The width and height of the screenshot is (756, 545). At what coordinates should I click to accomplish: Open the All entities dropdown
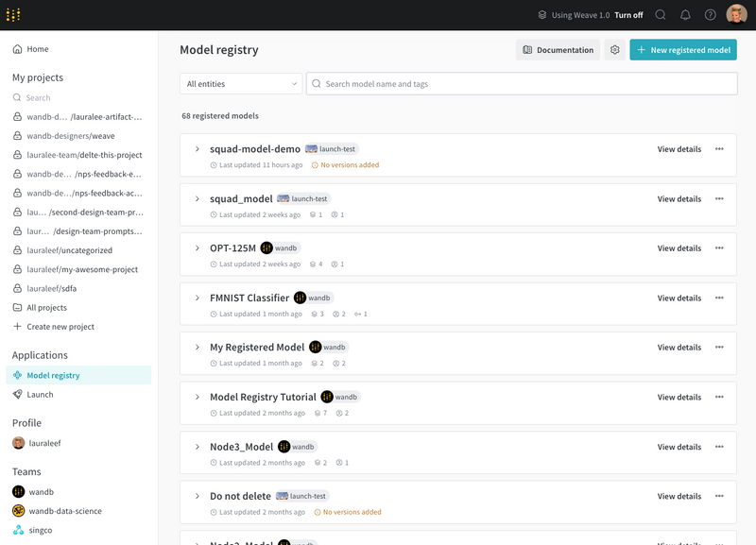(x=241, y=84)
